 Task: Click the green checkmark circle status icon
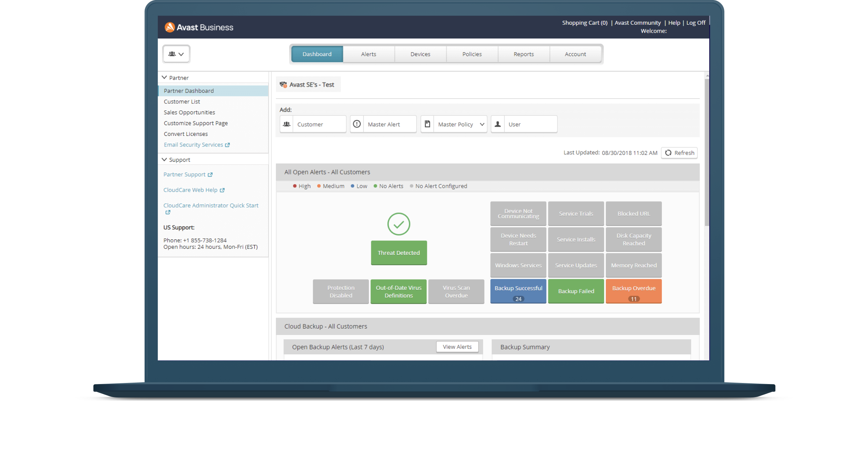tap(398, 224)
